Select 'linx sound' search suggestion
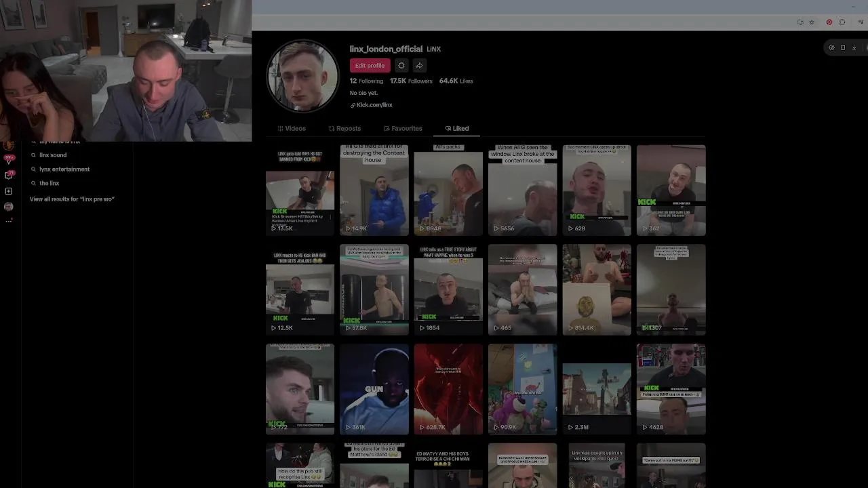Screen dimensions: 868x488 coord(53,155)
